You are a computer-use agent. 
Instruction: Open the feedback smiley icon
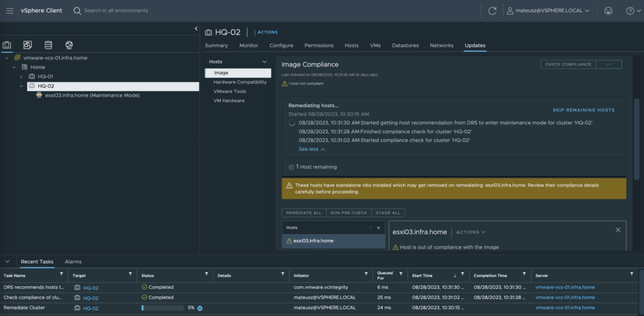coord(608,11)
